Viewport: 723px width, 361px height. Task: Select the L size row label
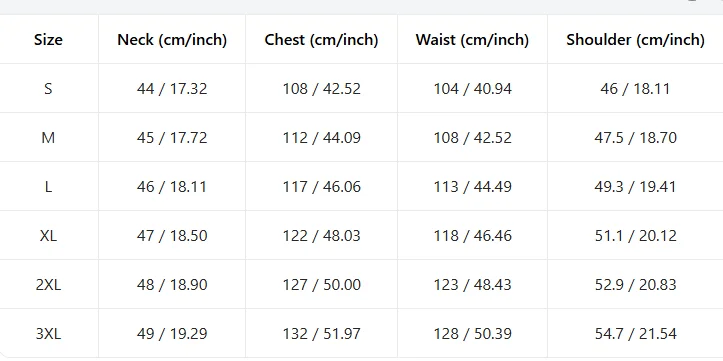coord(48,187)
